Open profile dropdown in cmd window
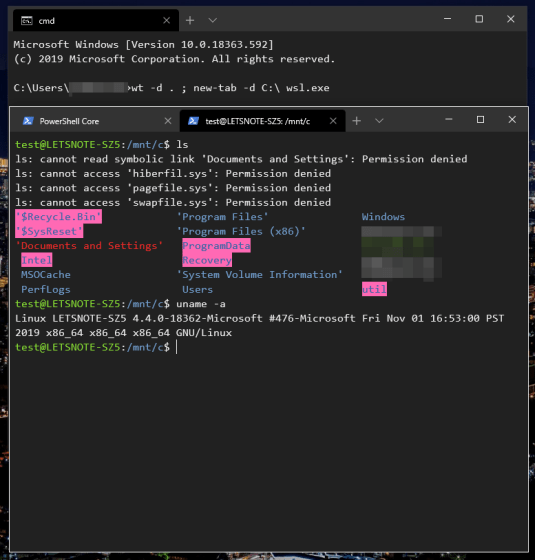Screen dimensions: 535x560 (x=212, y=20)
